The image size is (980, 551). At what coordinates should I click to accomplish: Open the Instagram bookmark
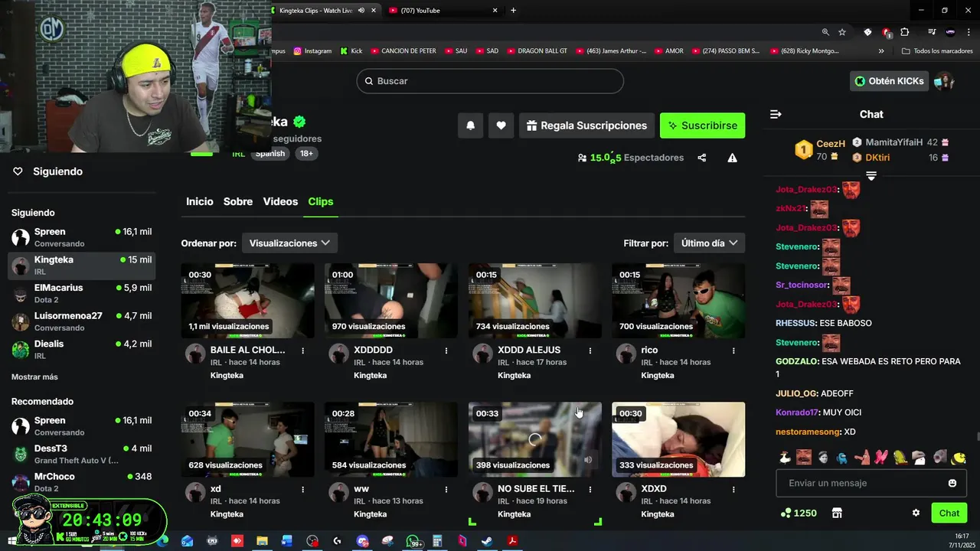(312, 51)
